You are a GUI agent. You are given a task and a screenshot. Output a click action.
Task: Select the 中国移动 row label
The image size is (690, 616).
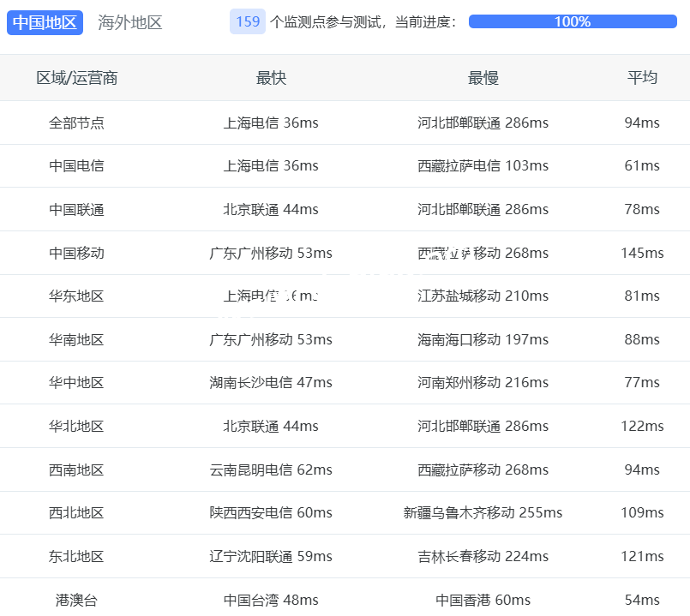[77, 253]
